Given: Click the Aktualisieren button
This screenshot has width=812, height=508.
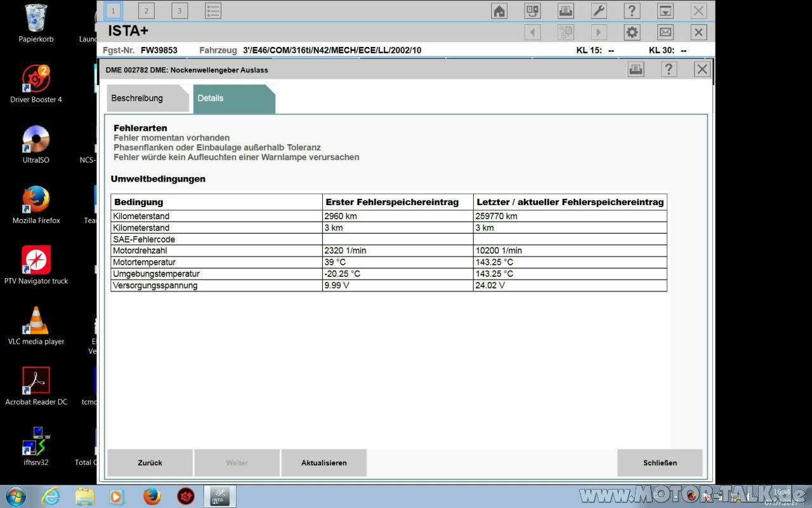Looking at the screenshot, I should pos(324,463).
